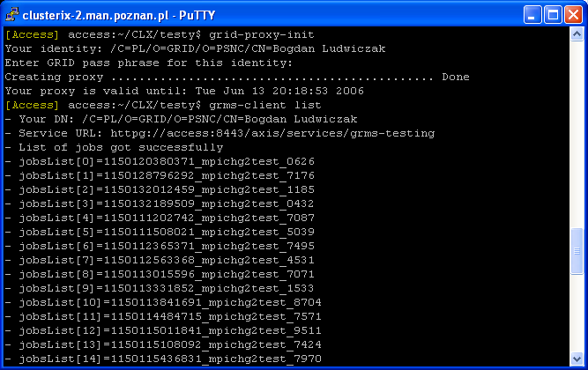Click the window title bar text
This screenshot has width=588, height=370.
click(119, 15)
